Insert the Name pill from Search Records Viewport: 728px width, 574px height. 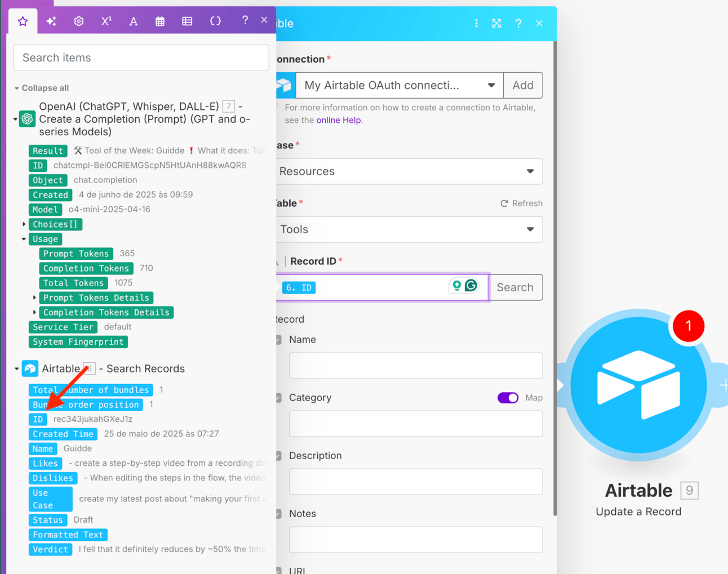(43, 448)
